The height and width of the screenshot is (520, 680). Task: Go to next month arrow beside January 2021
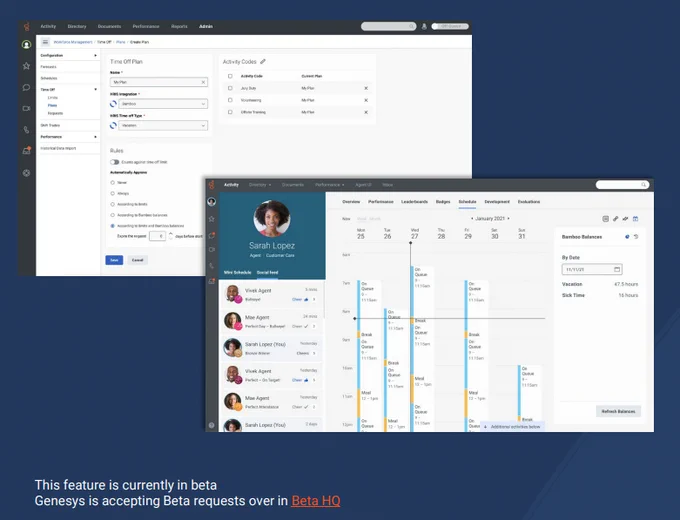pos(508,219)
